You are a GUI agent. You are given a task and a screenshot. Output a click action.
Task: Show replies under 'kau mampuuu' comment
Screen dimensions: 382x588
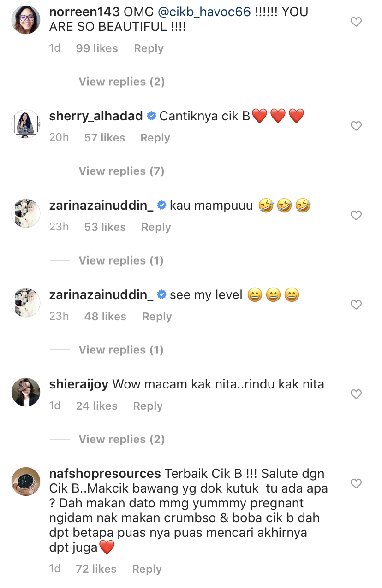point(121,260)
